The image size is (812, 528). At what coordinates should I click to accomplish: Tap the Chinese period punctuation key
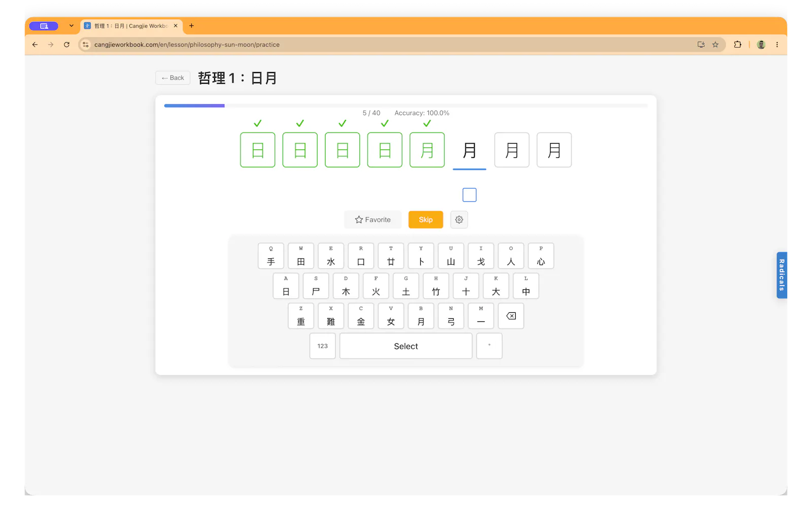point(489,346)
